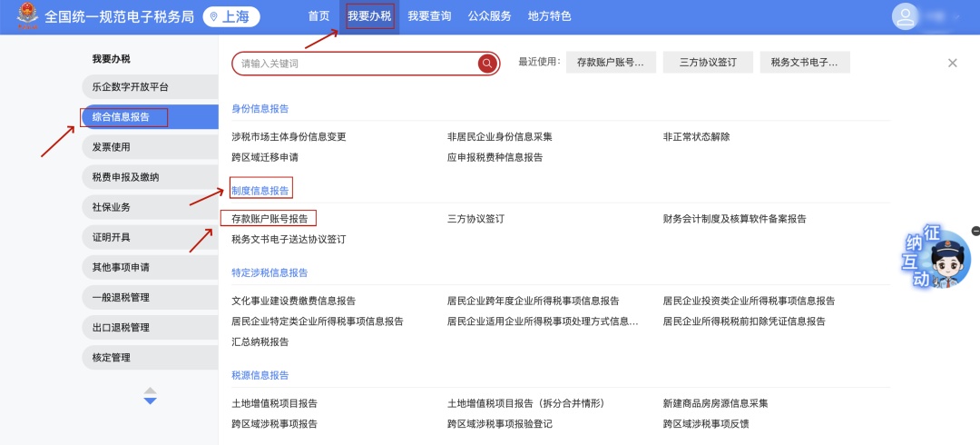Select 证明开具 in sidebar
Screen dimensions: 980x445
tap(150, 237)
